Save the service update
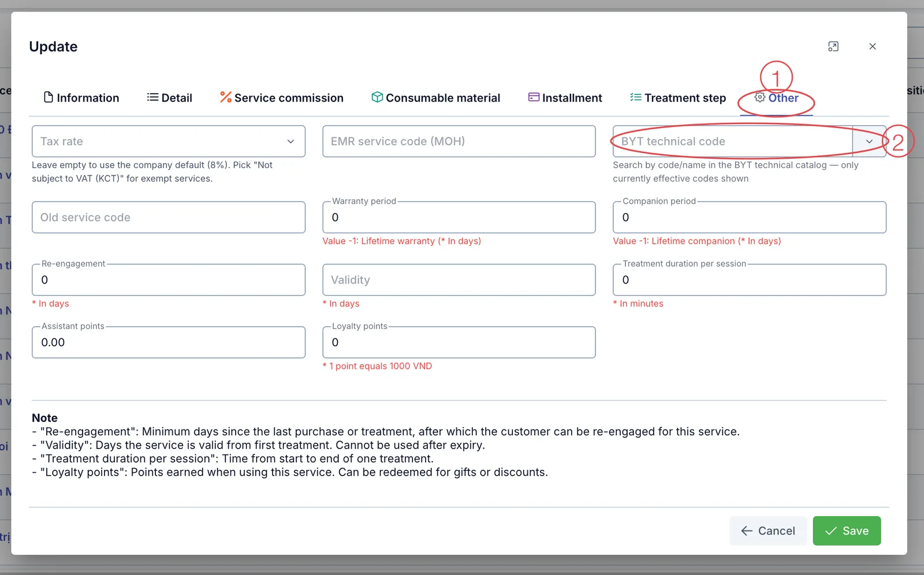The width and height of the screenshot is (924, 575). 847,531
